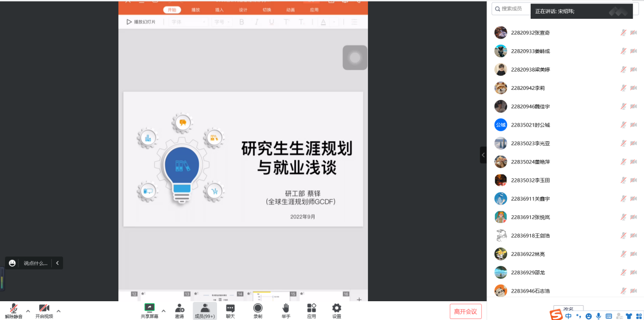Select the 设计 tab in the shared presentation
This screenshot has height=320, width=644.
tap(243, 10)
